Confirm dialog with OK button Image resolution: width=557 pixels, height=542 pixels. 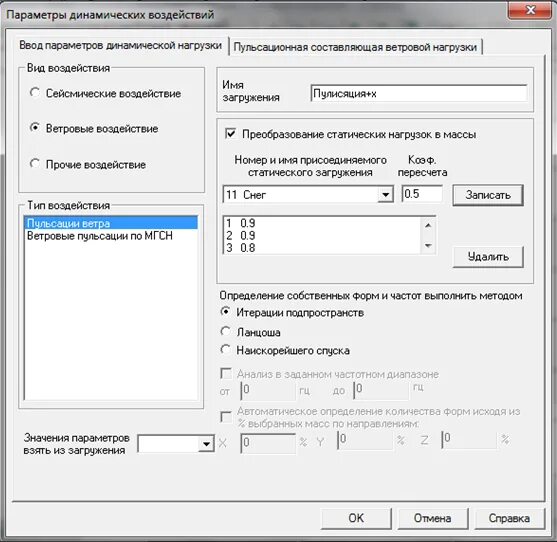click(x=356, y=518)
